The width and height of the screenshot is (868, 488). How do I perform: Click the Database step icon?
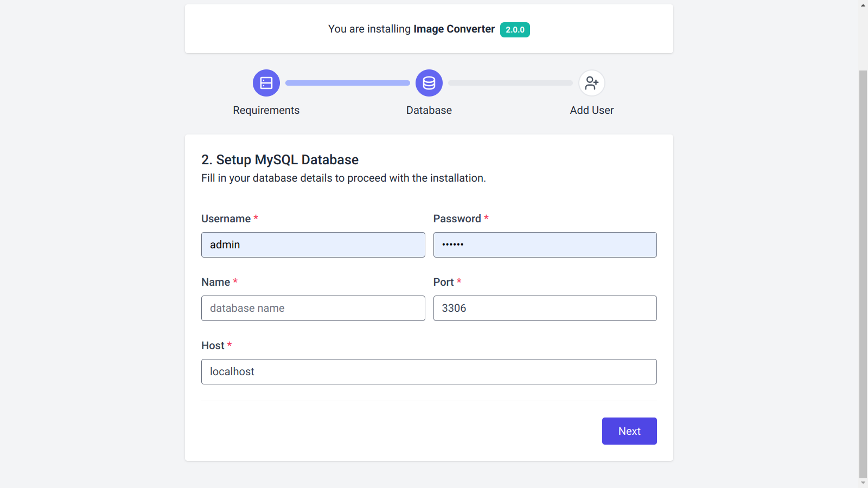429,83
